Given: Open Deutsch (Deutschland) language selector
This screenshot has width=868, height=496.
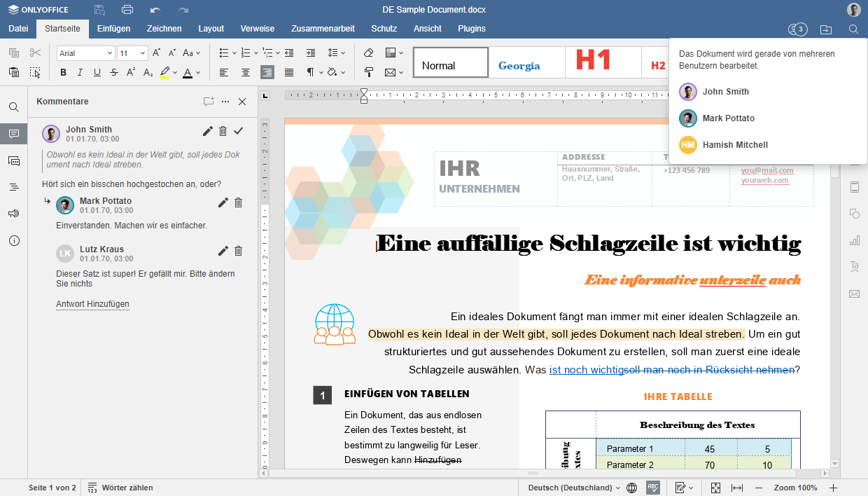Looking at the screenshot, I should [573, 488].
